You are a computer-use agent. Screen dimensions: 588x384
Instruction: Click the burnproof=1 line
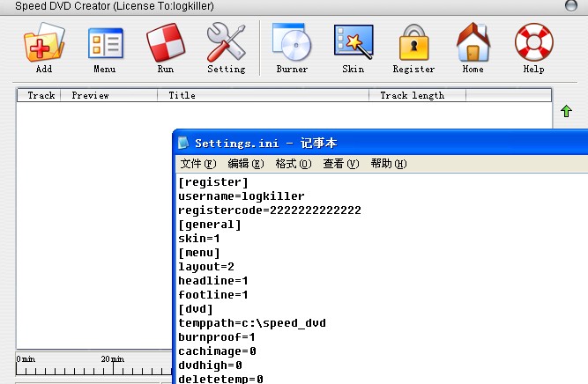click(217, 337)
